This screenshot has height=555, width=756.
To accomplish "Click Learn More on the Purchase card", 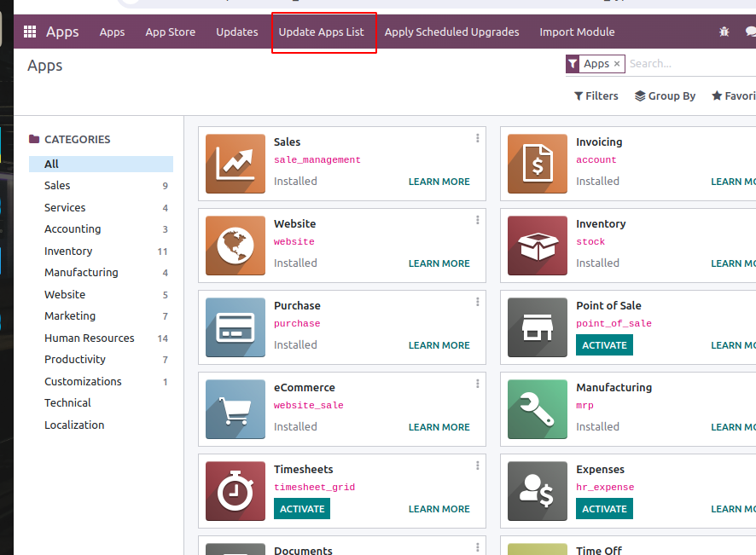I will (x=439, y=345).
